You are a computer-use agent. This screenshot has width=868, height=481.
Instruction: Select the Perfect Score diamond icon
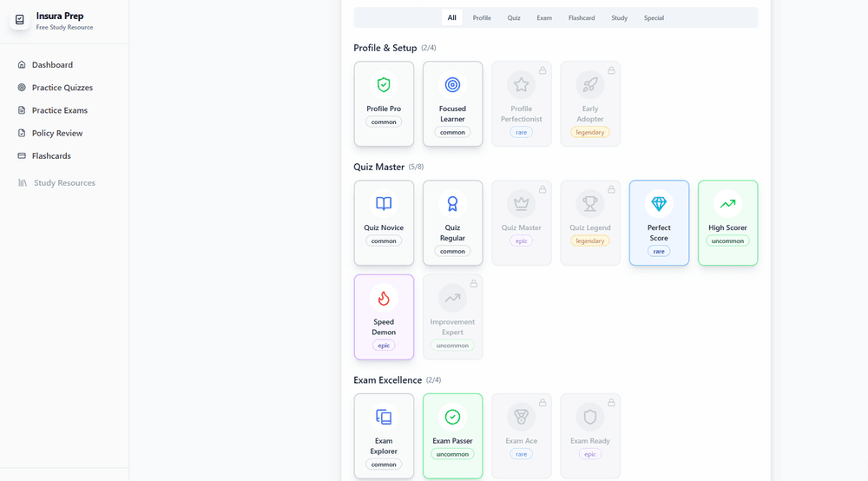(659, 203)
